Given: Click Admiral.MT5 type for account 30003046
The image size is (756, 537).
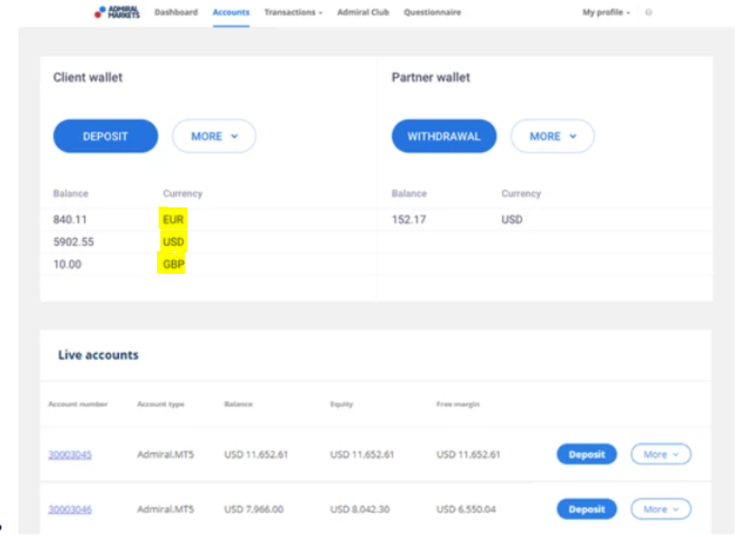Looking at the screenshot, I should pos(165,509).
